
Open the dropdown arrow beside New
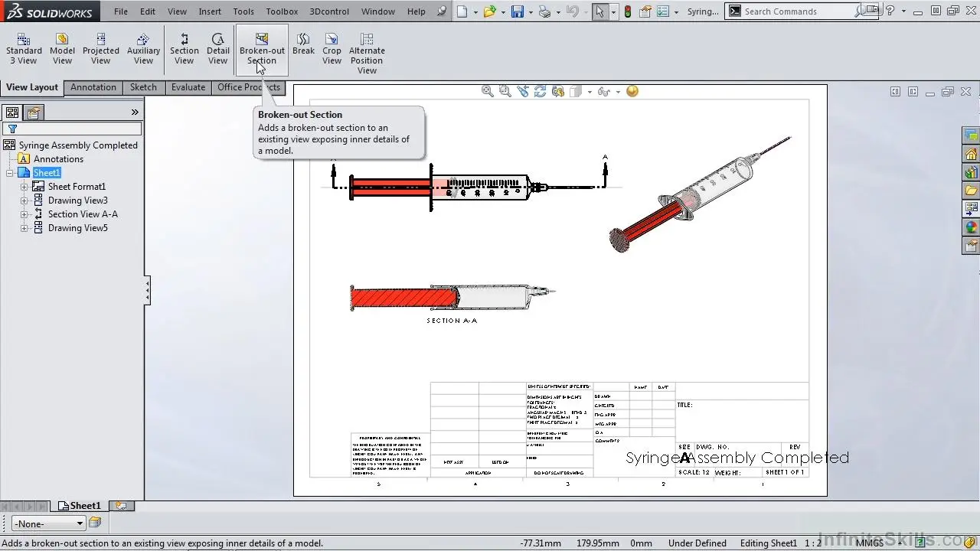tap(475, 11)
